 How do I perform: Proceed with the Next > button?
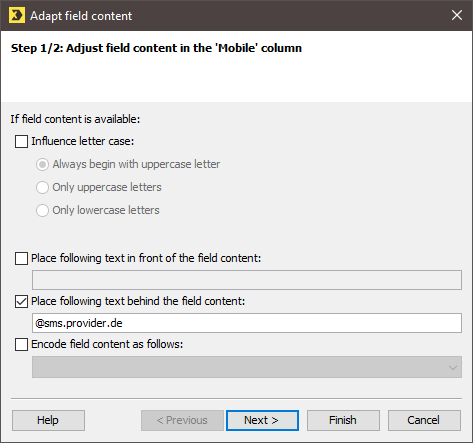(x=262, y=420)
